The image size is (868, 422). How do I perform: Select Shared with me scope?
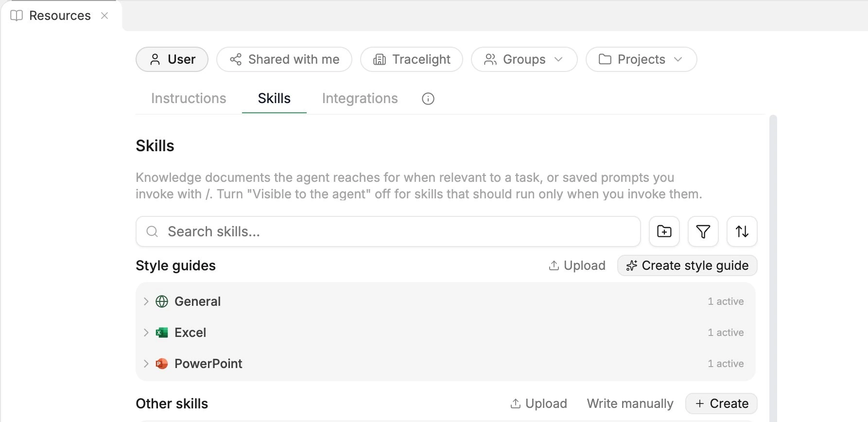point(284,59)
